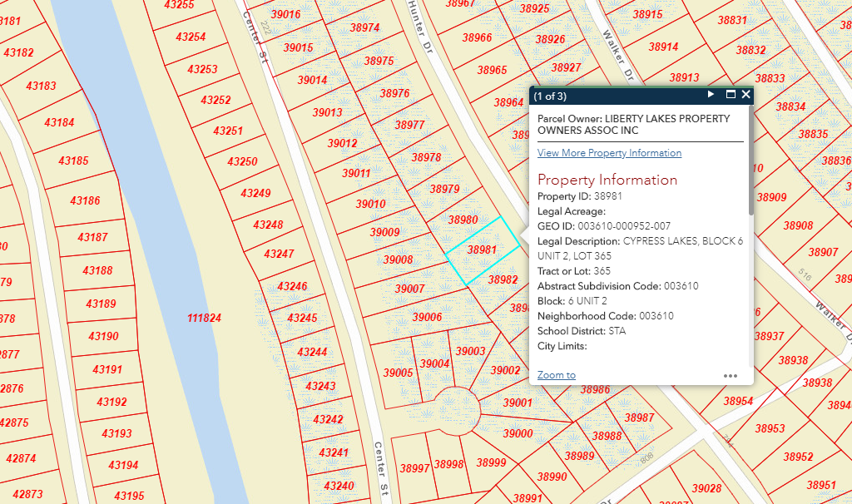Select parcel 39005 near the cul-de-sac

397,373
